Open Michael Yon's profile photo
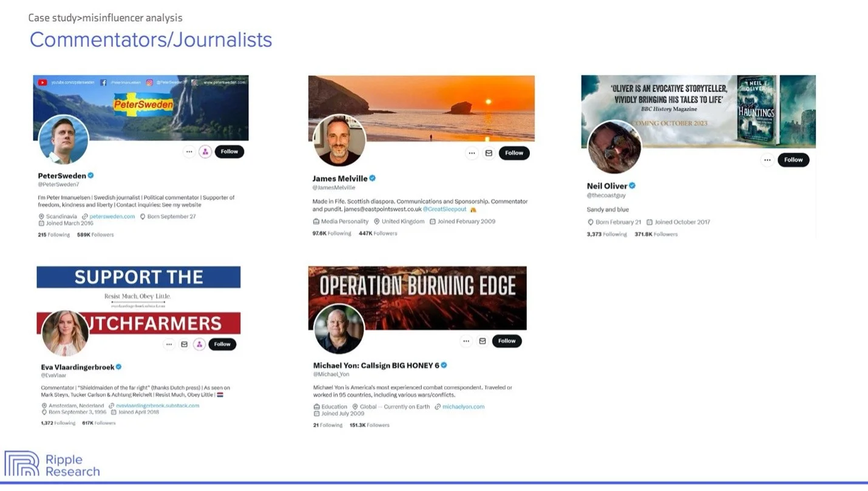868x491 pixels. click(x=339, y=330)
